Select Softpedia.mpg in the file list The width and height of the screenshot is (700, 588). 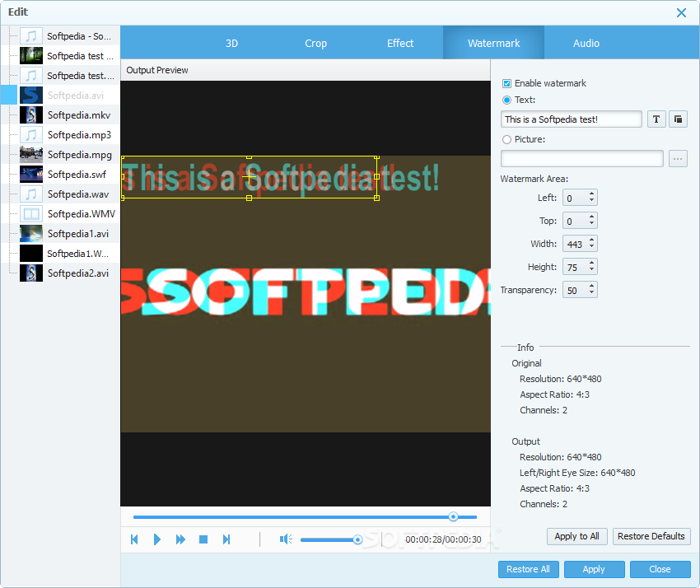[x=69, y=155]
